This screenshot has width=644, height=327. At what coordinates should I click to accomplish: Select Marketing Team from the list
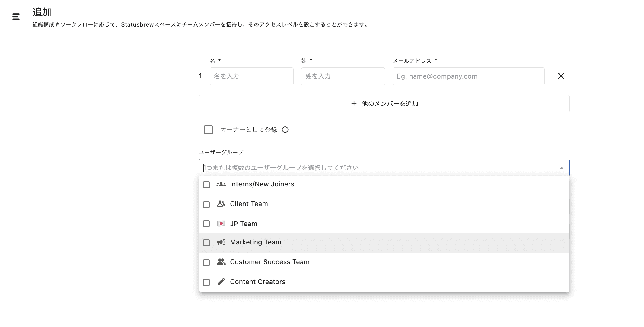pyautogui.click(x=256, y=242)
